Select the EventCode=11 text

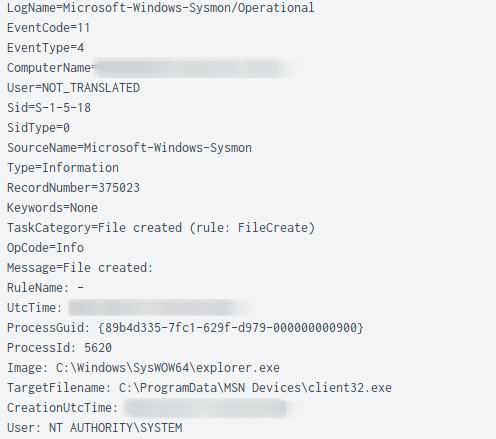[x=49, y=28]
